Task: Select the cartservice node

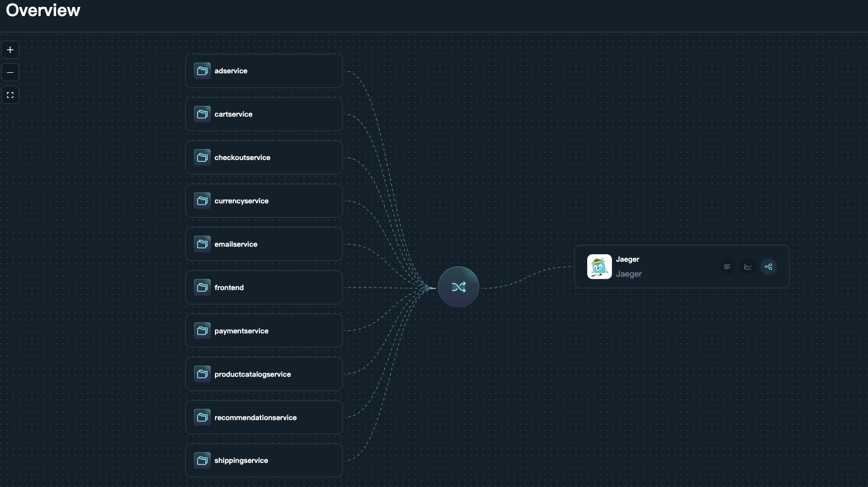Action: point(264,114)
